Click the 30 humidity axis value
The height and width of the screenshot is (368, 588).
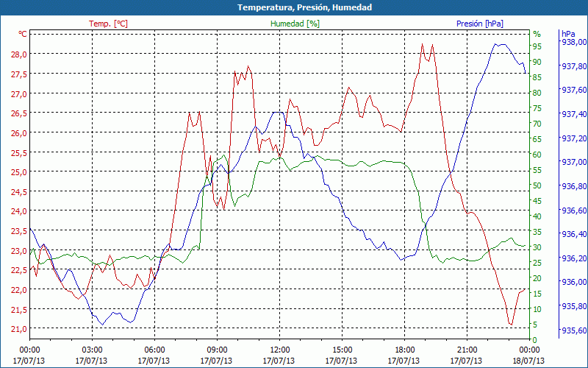click(537, 247)
